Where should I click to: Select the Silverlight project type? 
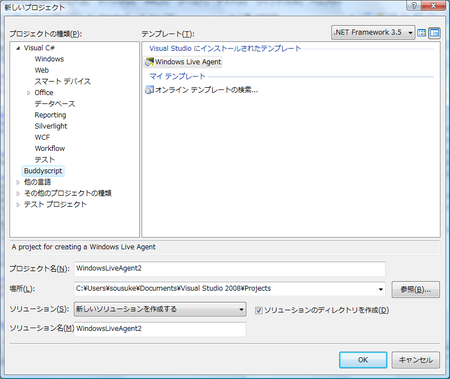tap(51, 126)
